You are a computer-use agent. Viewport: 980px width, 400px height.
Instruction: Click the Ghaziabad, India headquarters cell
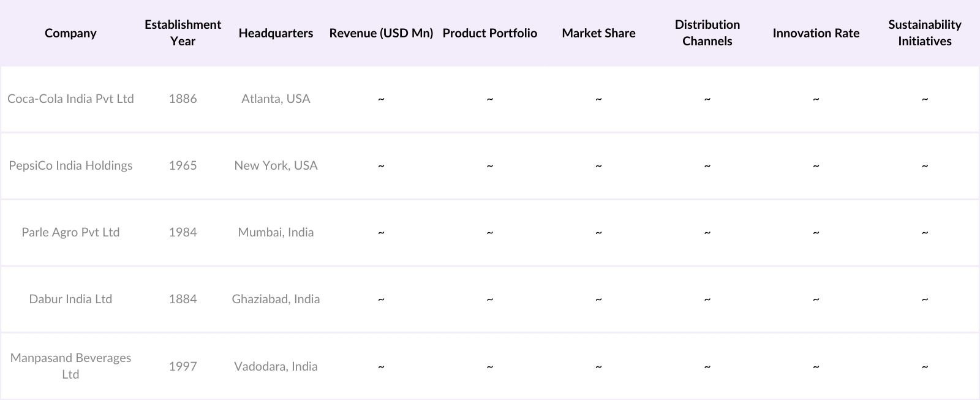[x=276, y=299]
